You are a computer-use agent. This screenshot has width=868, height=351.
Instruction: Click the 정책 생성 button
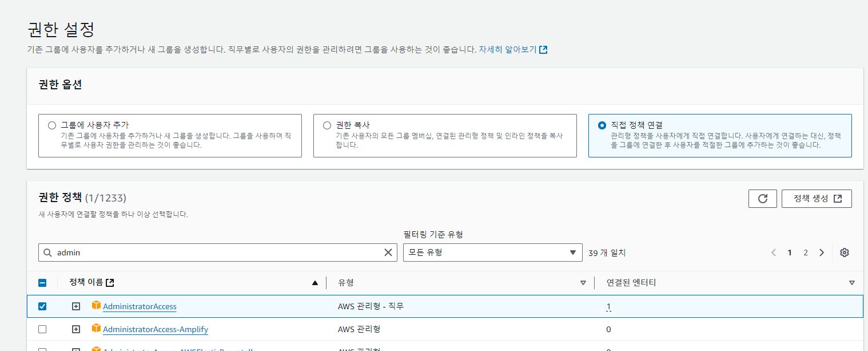817,199
